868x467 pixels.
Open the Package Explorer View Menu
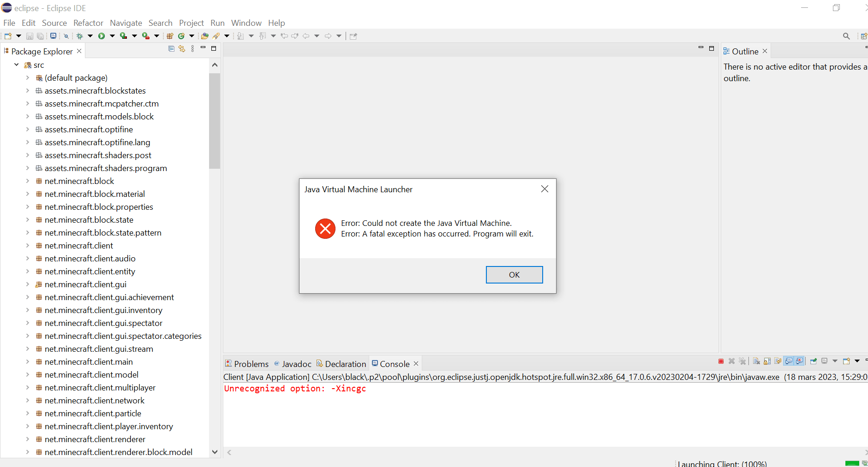coord(192,49)
